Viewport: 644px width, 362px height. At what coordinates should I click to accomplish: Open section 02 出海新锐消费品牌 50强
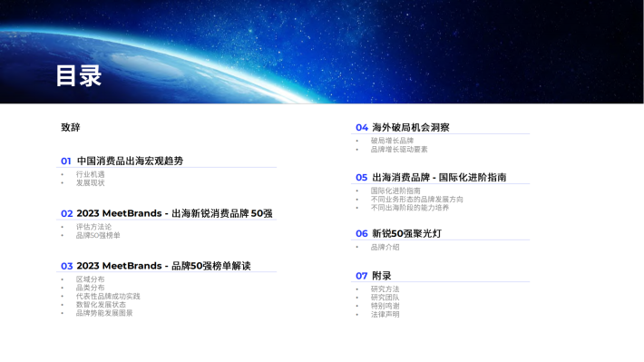tap(167, 214)
